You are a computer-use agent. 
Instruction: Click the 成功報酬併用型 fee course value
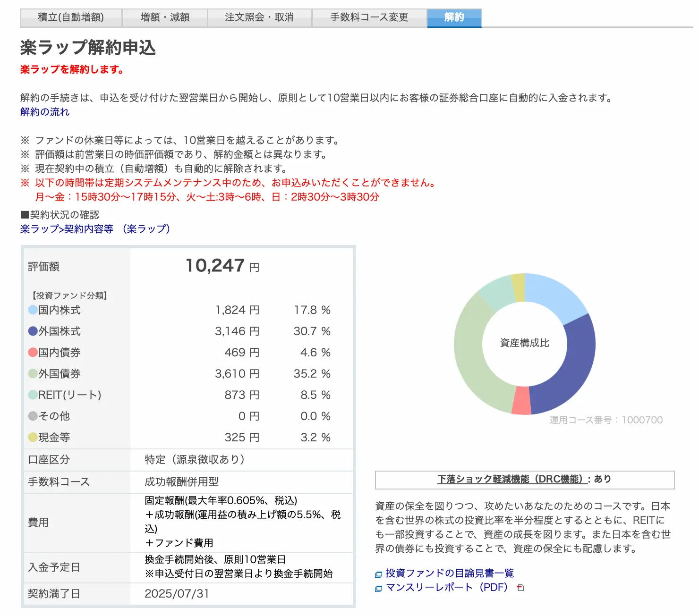point(181,482)
